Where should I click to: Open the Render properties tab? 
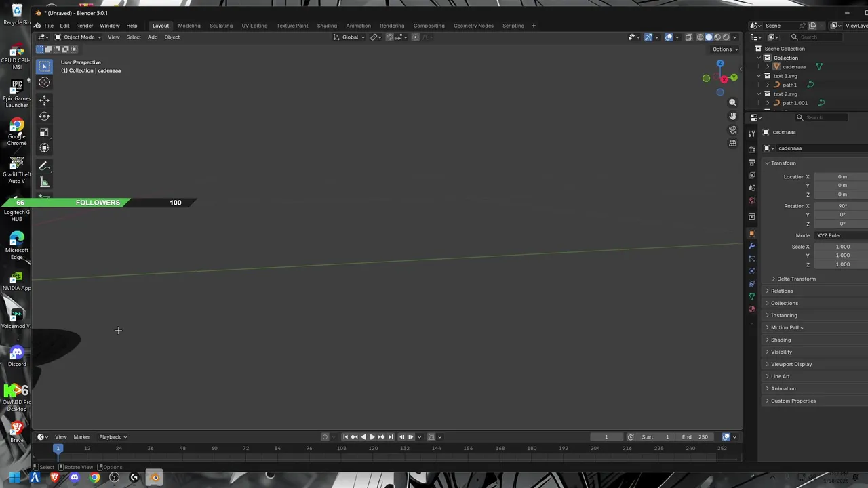click(x=751, y=149)
